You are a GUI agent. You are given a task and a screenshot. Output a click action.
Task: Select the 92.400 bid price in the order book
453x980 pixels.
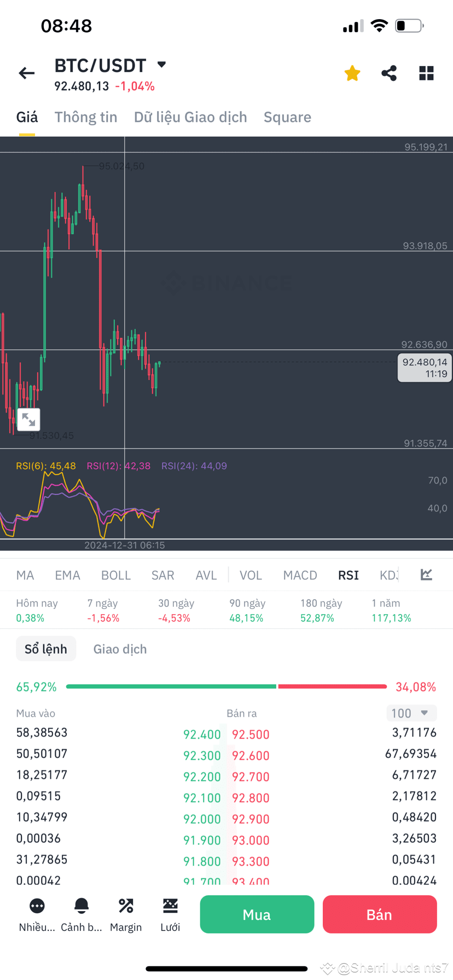click(x=202, y=734)
